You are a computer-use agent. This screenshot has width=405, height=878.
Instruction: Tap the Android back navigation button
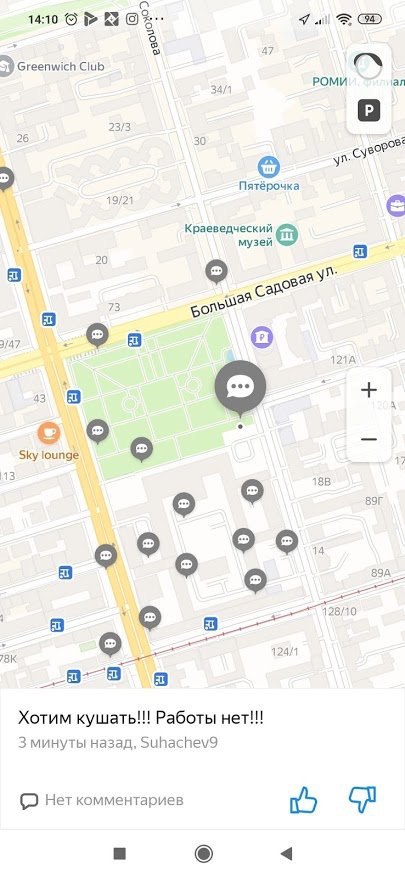tap(286, 853)
